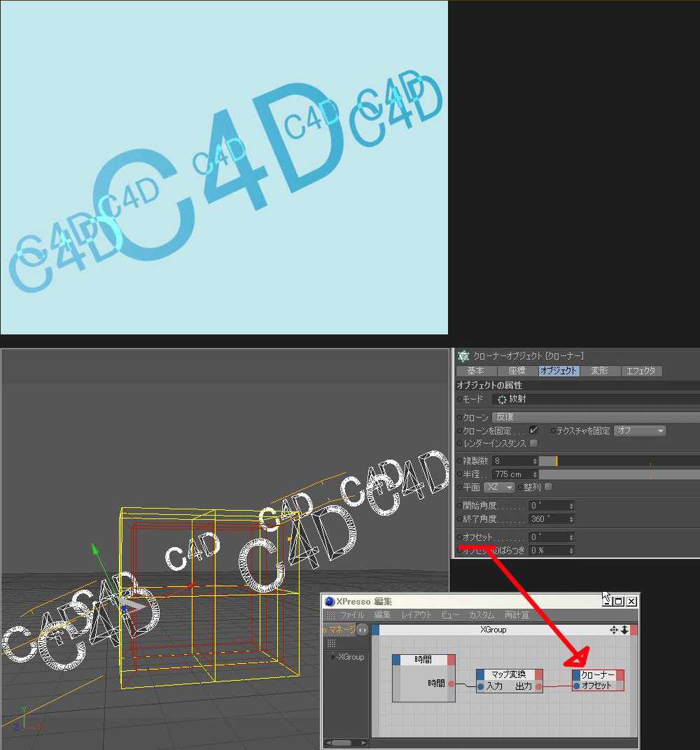Screen dimensions: 700x750
Task: Click the 入力 port on マップ変換 node
Action: (480, 687)
